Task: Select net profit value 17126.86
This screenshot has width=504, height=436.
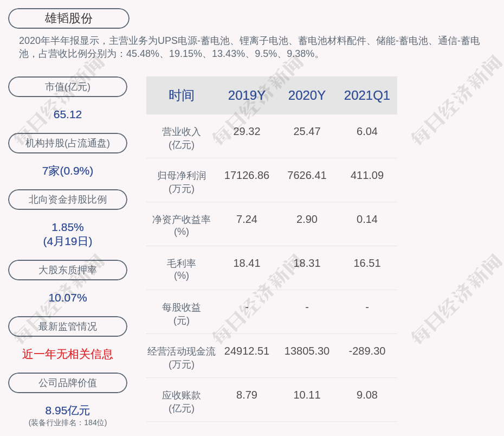Action: tap(247, 175)
